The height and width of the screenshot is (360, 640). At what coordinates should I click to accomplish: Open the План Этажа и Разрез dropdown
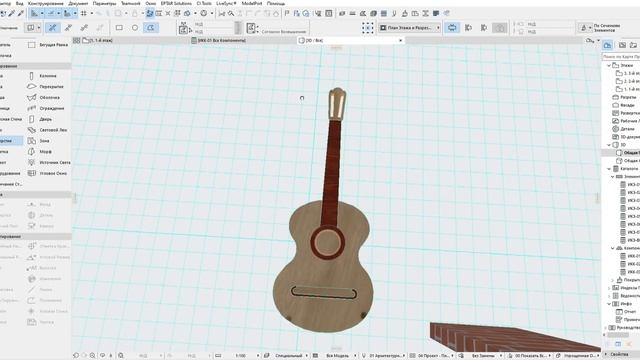click(409, 28)
